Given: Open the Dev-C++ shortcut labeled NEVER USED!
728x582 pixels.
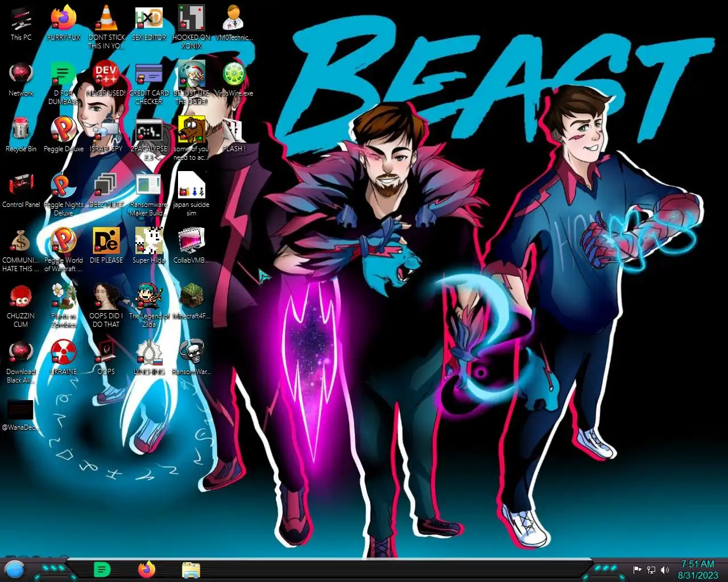Looking at the screenshot, I should click(106, 80).
